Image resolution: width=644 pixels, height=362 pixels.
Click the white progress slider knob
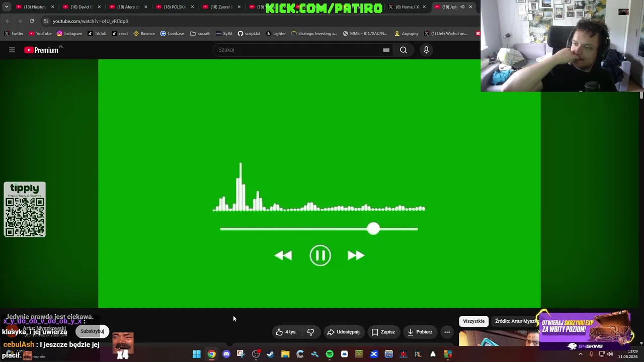click(x=373, y=229)
